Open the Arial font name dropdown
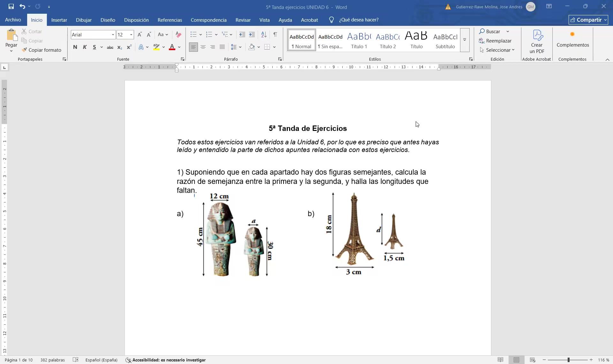 point(113,34)
